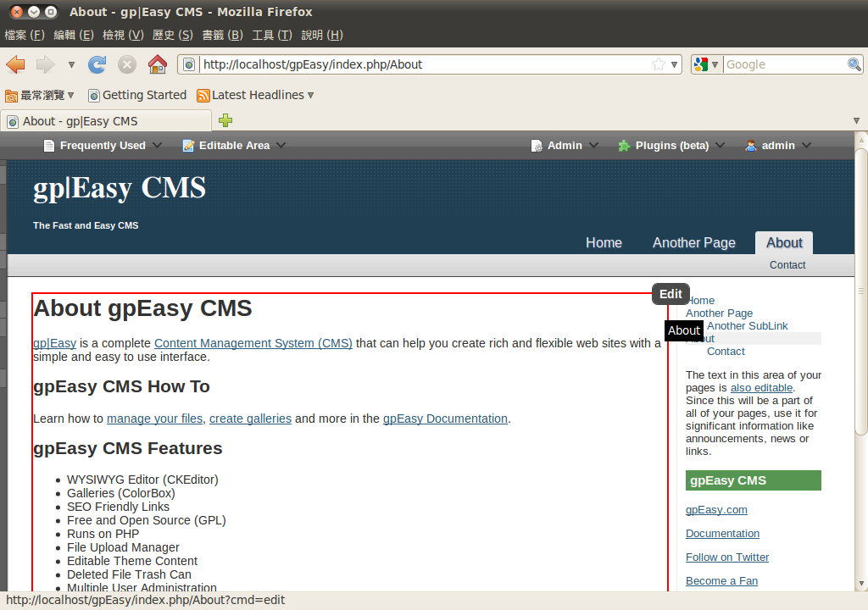
Task: Click the Google search magnifier icon
Action: point(854,64)
